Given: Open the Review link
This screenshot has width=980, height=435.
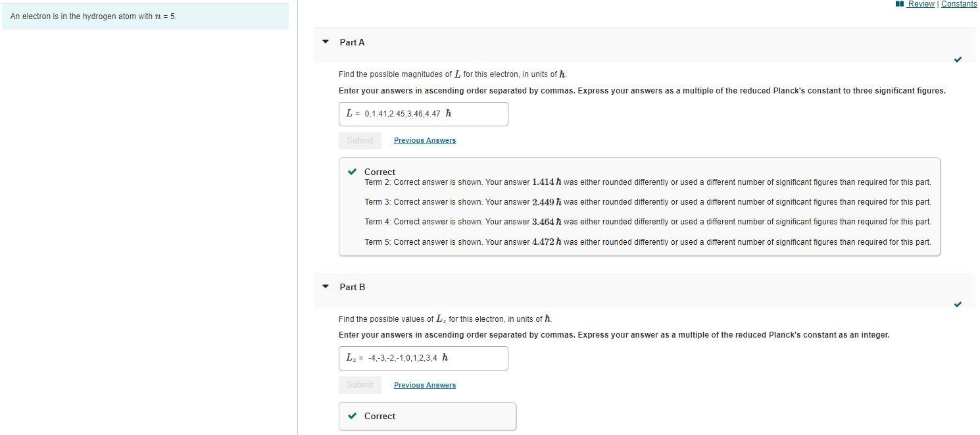Looking at the screenshot, I should [921, 4].
